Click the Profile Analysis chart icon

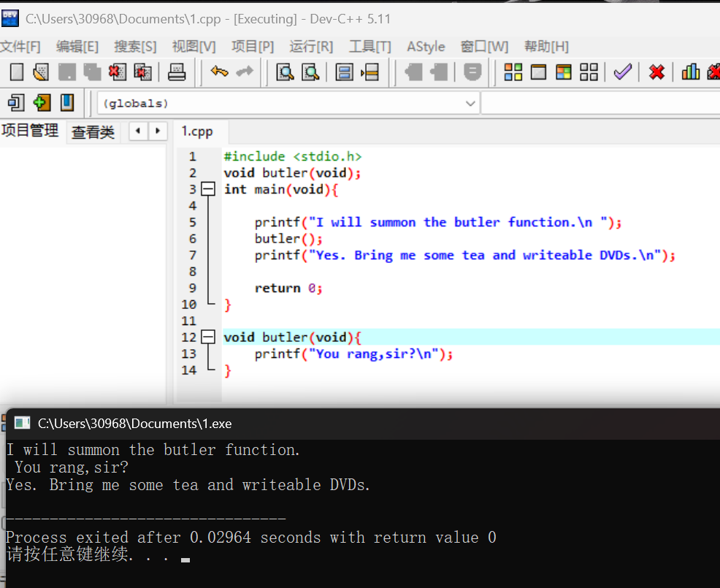pos(691,72)
